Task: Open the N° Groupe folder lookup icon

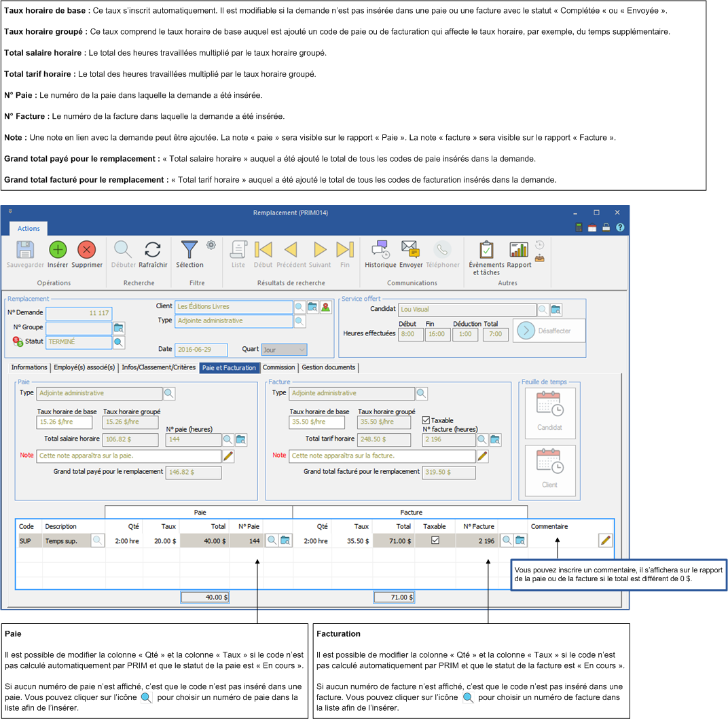Action: pos(119,328)
